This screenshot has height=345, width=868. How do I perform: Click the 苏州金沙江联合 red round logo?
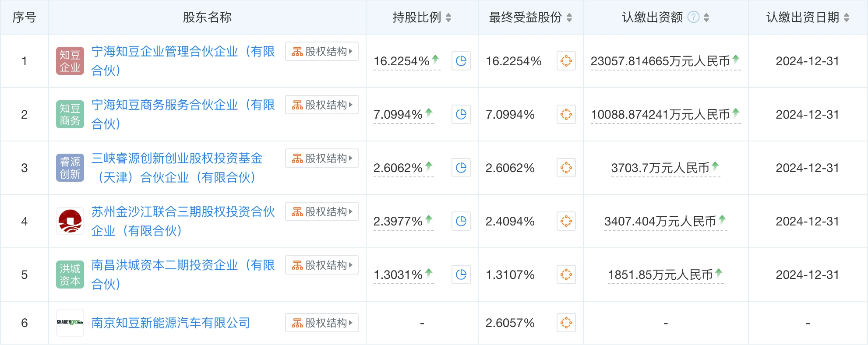(x=70, y=221)
